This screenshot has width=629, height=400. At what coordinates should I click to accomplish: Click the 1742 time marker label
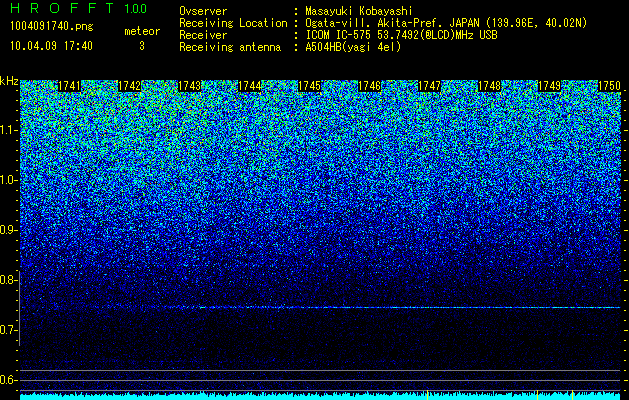tap(130, 86)
